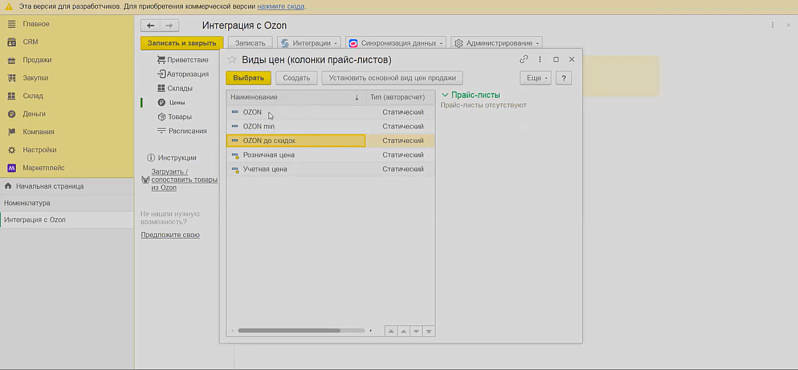Select the OZON min row
The image size is (798, 370).
point(330,126)
